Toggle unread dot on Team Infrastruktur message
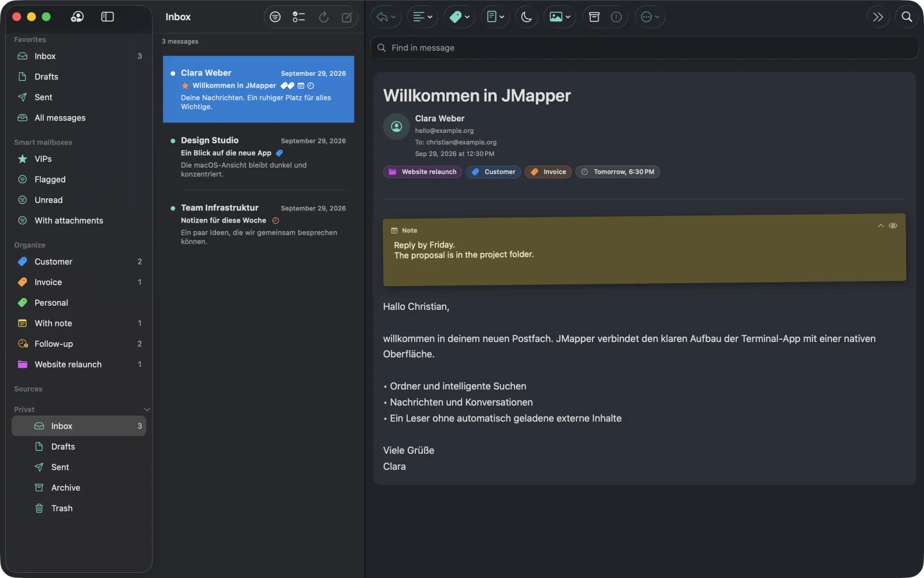The width and height of the screenshot is (924, 578). (x=173, y=208)
